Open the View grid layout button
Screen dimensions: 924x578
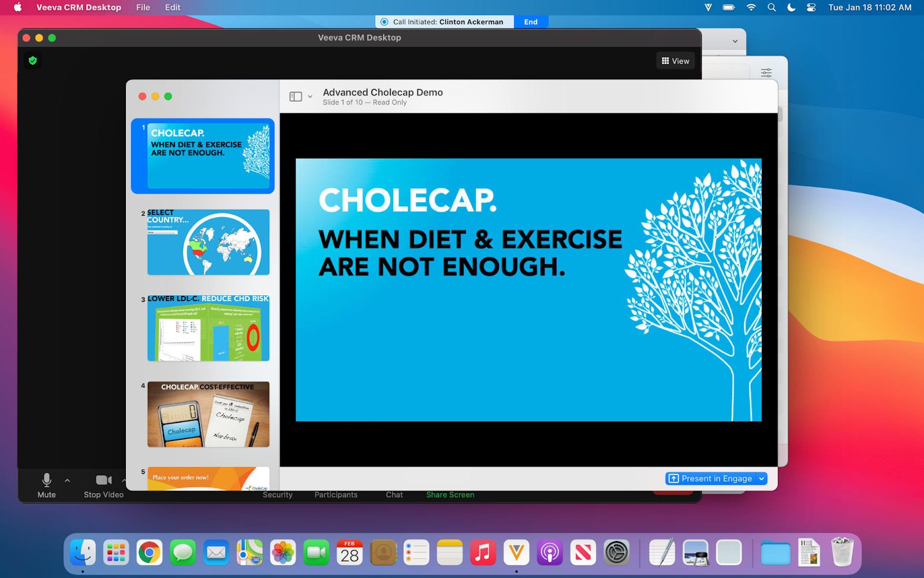pyautogui.click(x=675, y=61)
